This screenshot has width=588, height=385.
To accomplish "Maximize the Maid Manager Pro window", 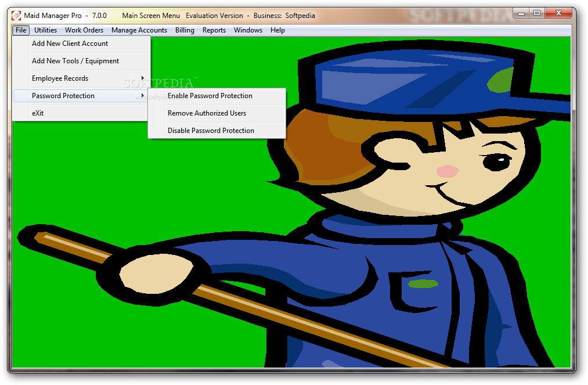I will [x=537, y=13].
